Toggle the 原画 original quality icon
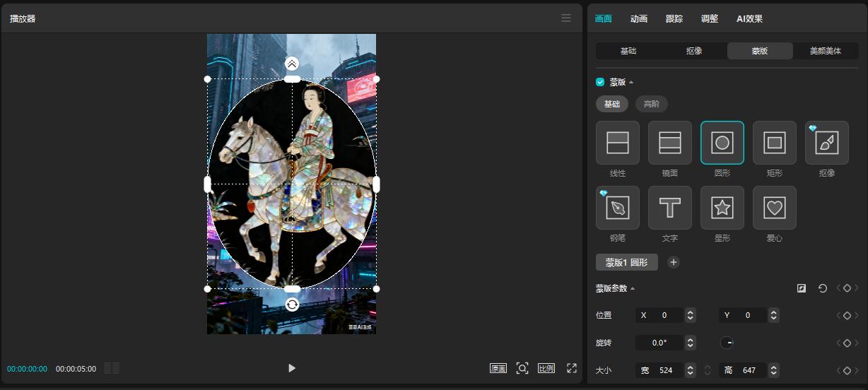Image resolution: width=868 pixels, height=390 pixels. pos(498,368)
